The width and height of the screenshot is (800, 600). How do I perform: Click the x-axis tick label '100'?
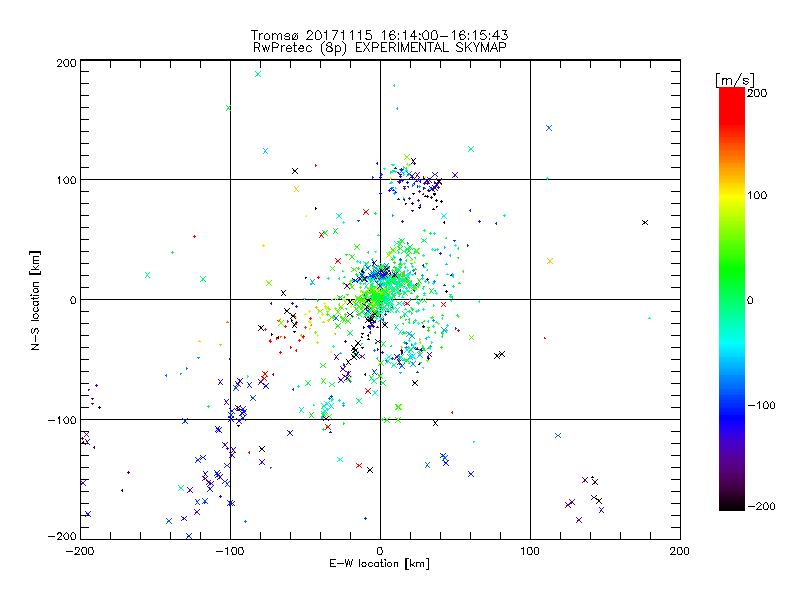pos(530,551)
